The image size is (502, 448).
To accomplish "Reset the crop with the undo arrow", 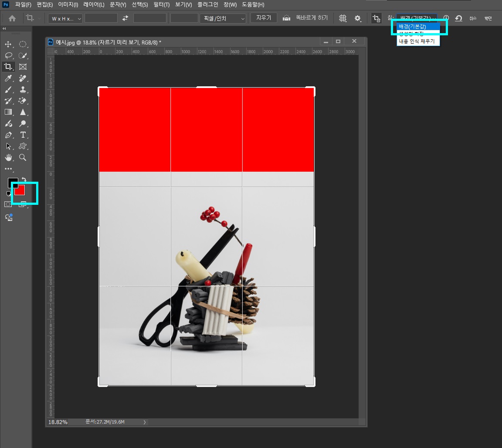I will tap(458, 18).
